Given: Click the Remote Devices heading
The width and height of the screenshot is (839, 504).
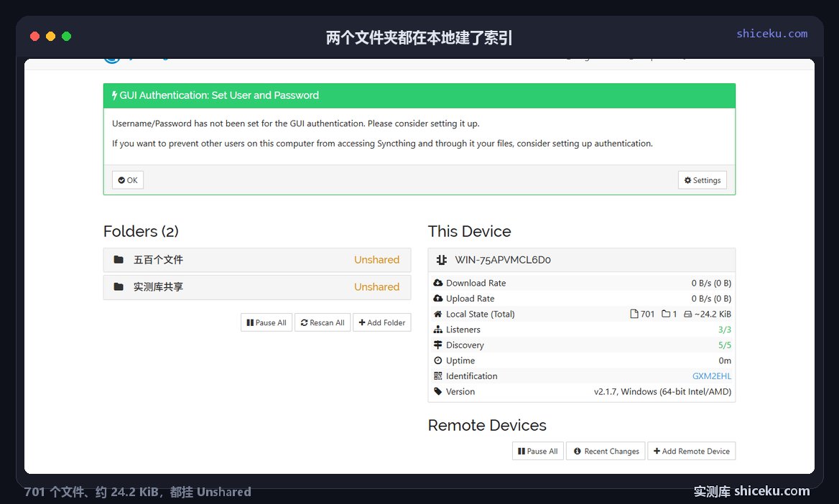Looking at the screenshot, I should point(487,425).
